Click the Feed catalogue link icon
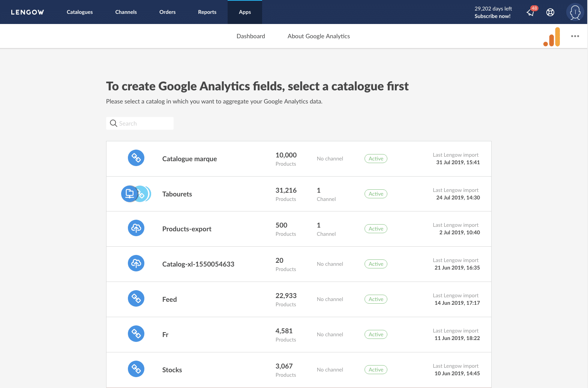Viewport: 588px width, 388px height. 136,298
